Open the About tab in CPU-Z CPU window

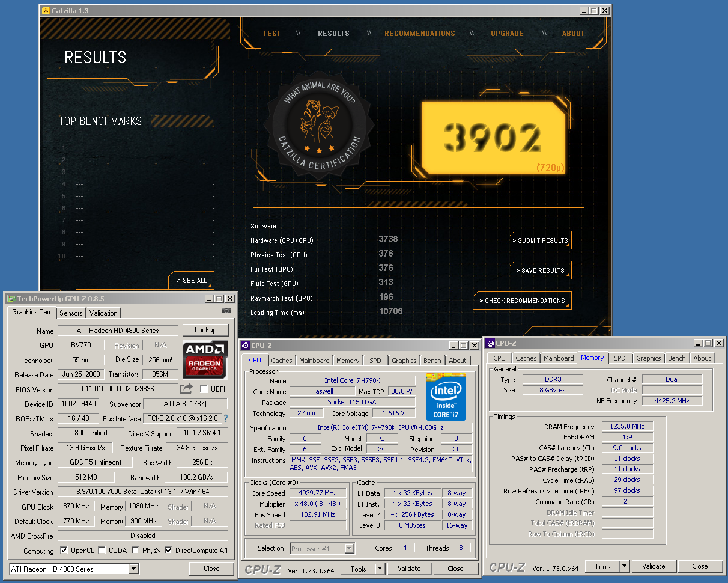pyautogui.click(x=458, y=361)
